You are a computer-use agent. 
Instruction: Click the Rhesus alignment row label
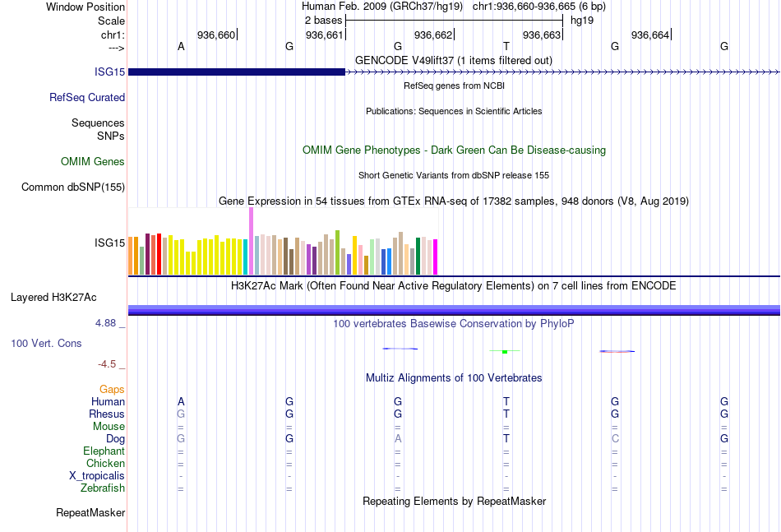coord(107,414)
